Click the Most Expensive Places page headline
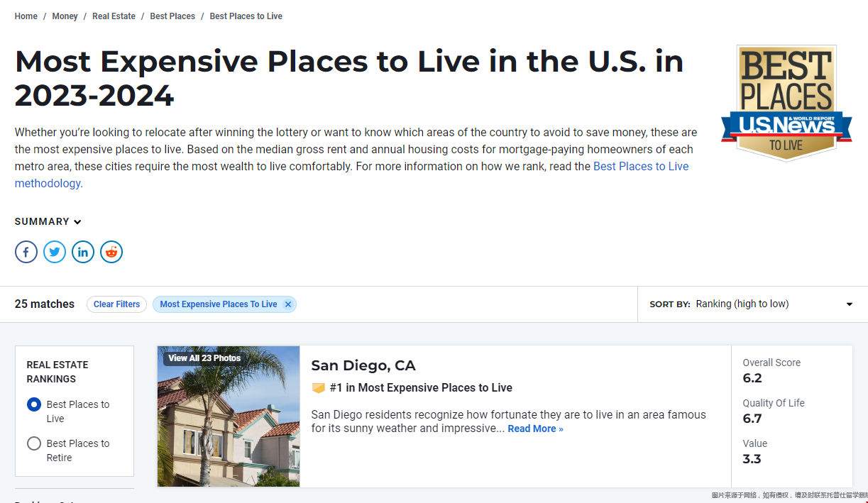Image resolution: width=868 pixels, height=503 pixels. pyautogui.click(x=349, y=78)
